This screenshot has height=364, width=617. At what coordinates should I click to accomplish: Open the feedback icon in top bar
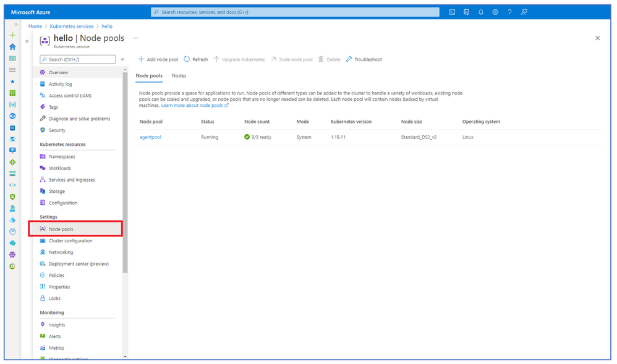tap(524, 12)
